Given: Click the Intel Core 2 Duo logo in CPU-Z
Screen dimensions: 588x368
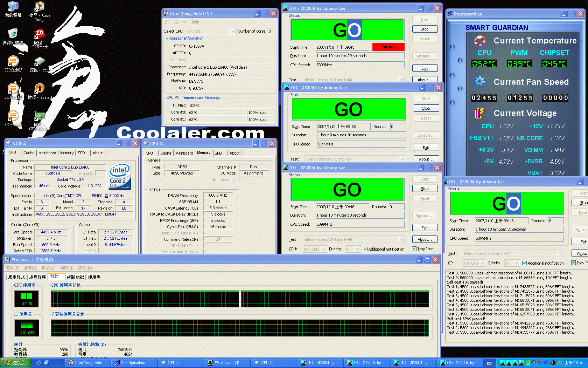Looking at the screenshot, I should 120,177.
